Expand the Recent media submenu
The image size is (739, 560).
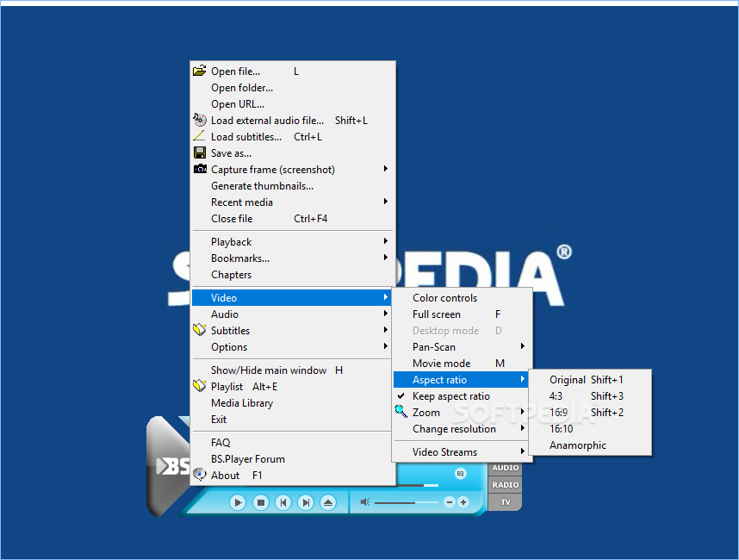pos(292,202)
